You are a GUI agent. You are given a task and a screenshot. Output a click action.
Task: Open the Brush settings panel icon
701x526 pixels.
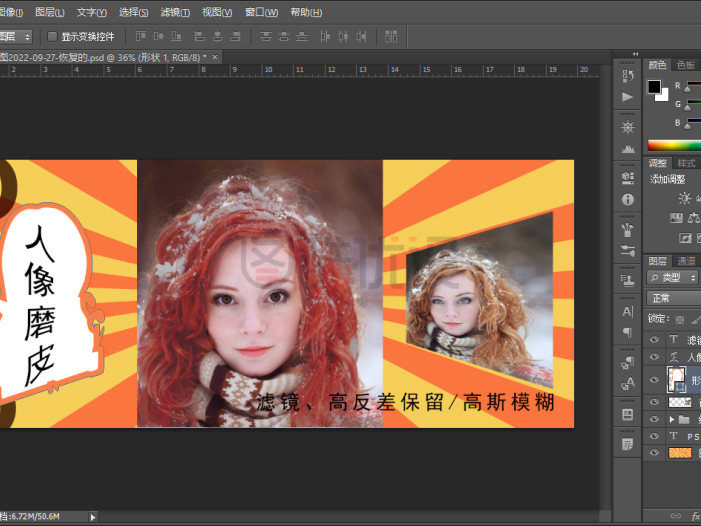click(628, 251)
